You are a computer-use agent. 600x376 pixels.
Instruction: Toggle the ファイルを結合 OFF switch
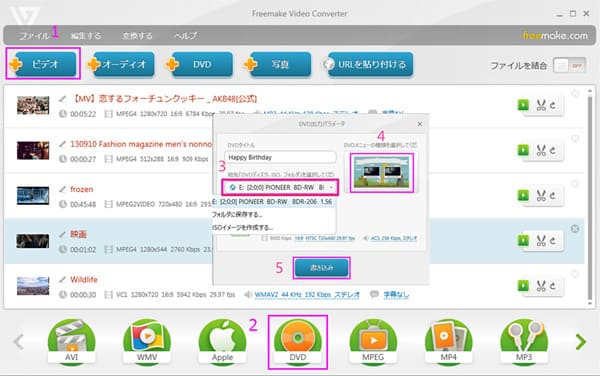point(569,66)
